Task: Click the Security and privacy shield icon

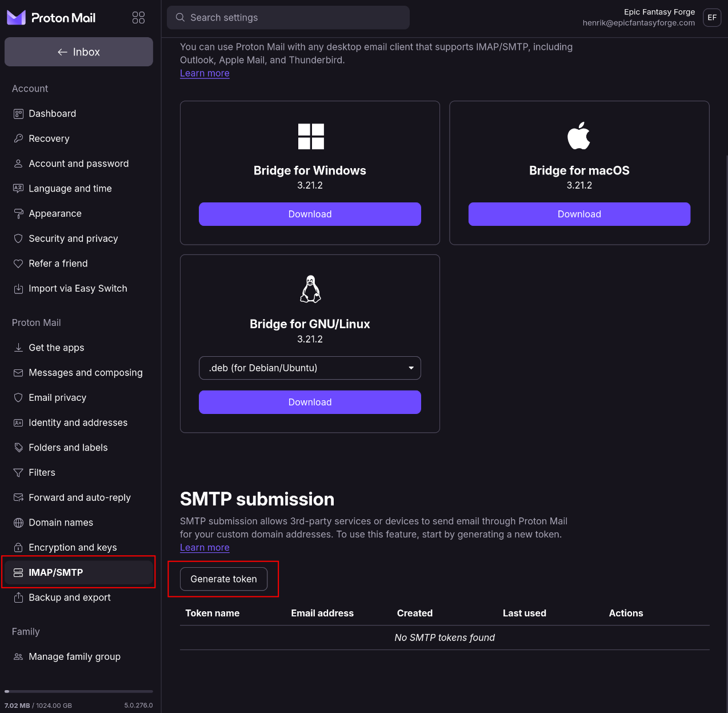Action: point(18,238)
